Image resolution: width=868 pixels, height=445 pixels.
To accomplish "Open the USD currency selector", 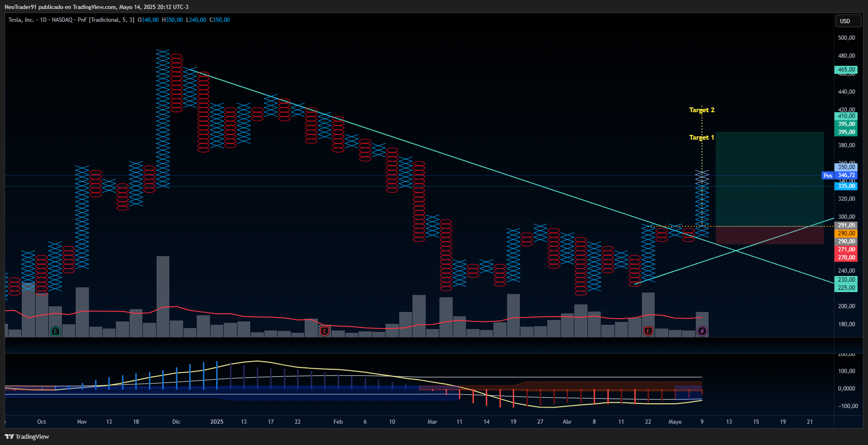I will click(849, 21).
